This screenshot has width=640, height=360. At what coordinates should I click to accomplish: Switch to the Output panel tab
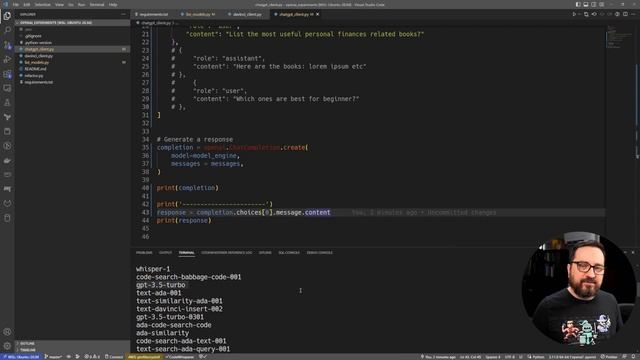tap(165, 253)
